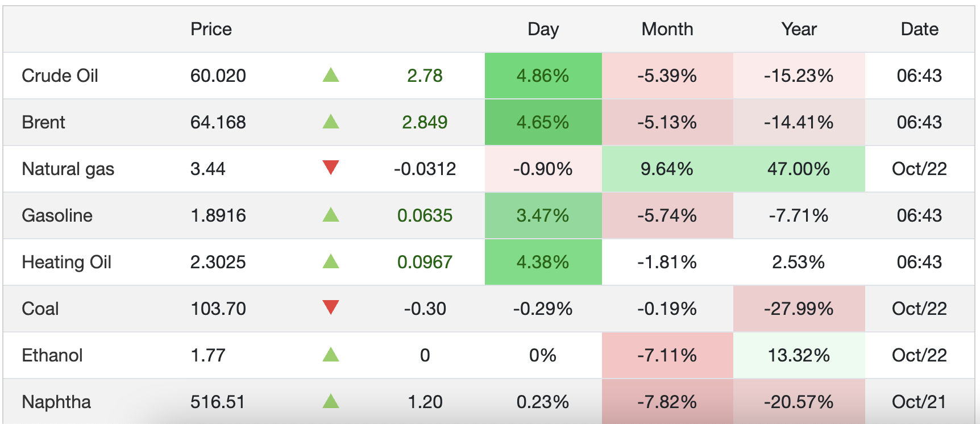The width and height of the screenshot is (980, 424).
Task: Click the Coal year change -27.99%
Action: coord(799,309)
